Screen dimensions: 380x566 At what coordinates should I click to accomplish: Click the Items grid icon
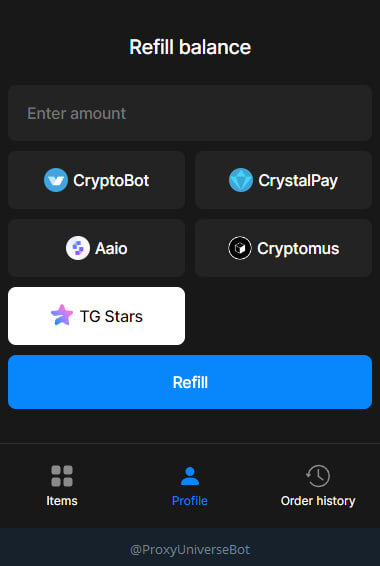(x=62, y=476)
